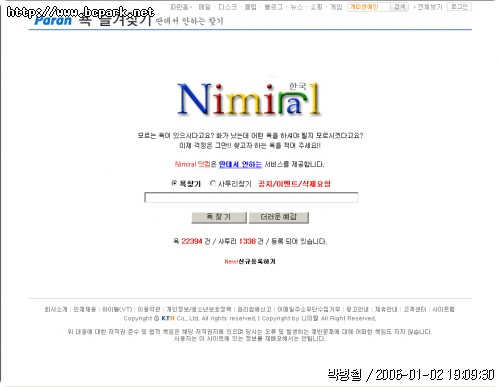The width and height of the screenshot is (500, 387).
Task: Click the red count 1338
Action: click(x=247, y=241)
